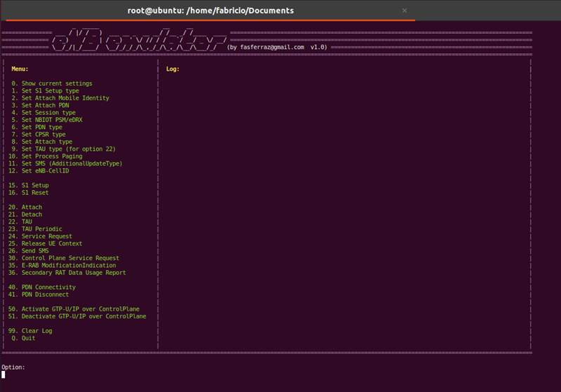Click 'Clear Log' option 99
561x392 pixels.
[30, 331]
